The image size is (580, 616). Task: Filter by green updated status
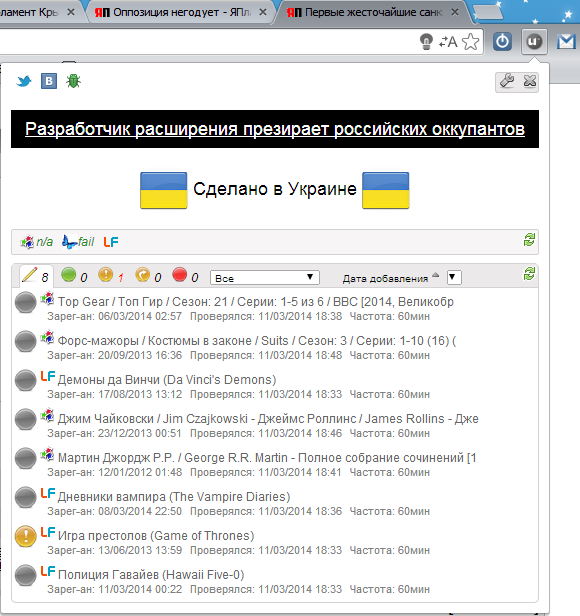coord(74,276)
